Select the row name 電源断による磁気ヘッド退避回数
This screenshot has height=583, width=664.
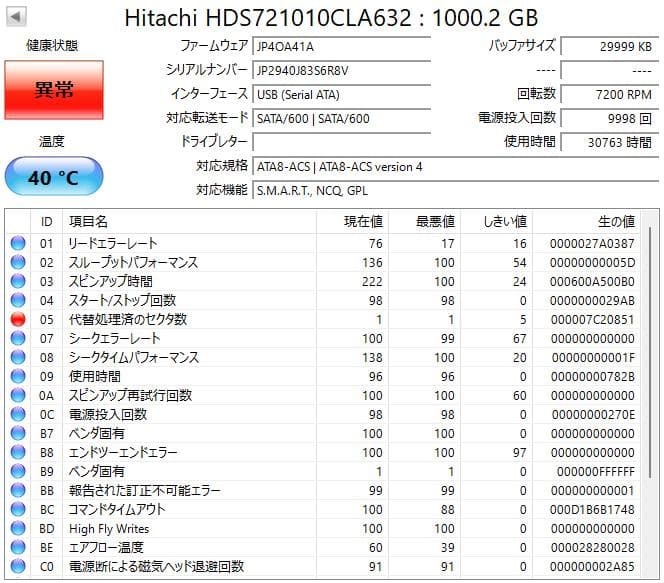(156, 566)
